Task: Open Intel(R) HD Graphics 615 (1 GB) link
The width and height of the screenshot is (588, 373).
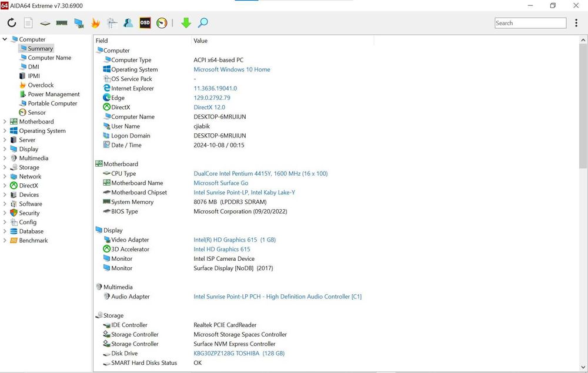Action: pos(235,240)
